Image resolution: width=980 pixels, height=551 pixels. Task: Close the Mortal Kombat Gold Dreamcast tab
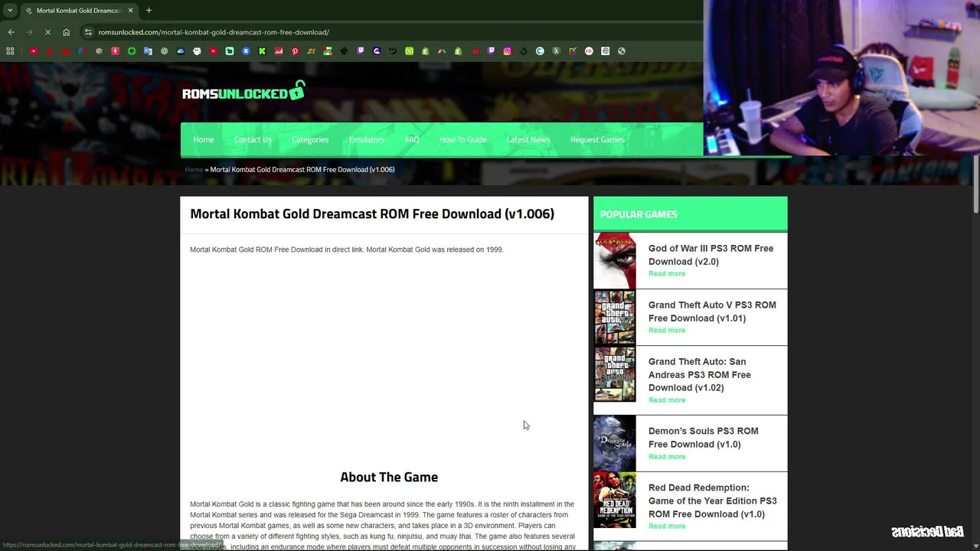coord(130,10)
